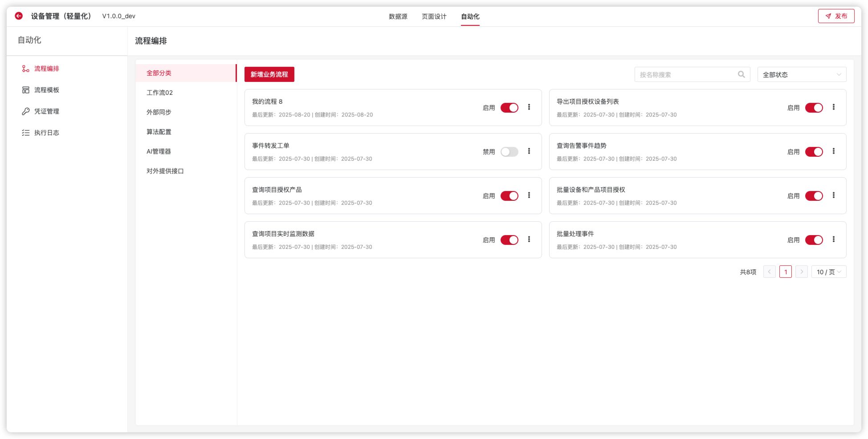Open 凭证管理 in sidebar
Viewport: 868px width, 439px height.
(x=46, y=111)
